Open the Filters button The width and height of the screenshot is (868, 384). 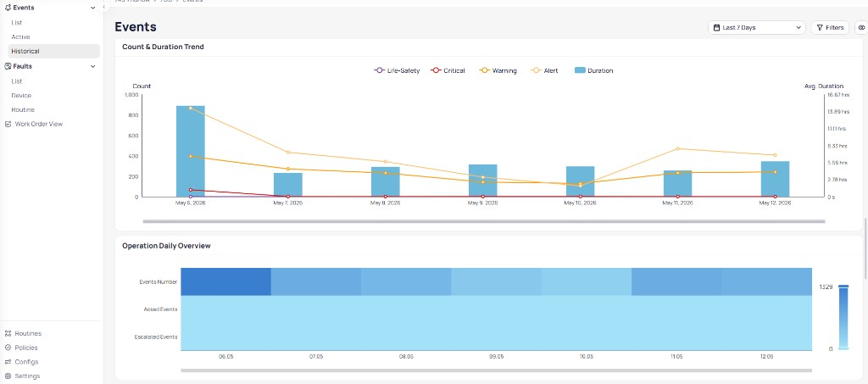click(x=830, y=28)
